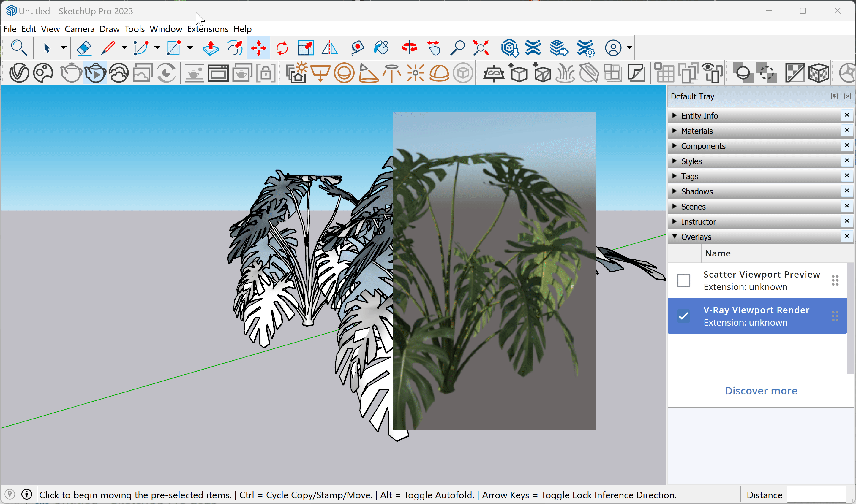
Task: Pick the red pencil Line tool
Action: 108,47
